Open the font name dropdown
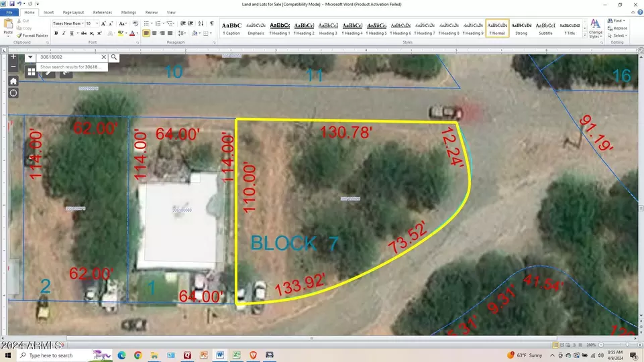The height and width of the screenshot is (362, 644). pos(83,23)
